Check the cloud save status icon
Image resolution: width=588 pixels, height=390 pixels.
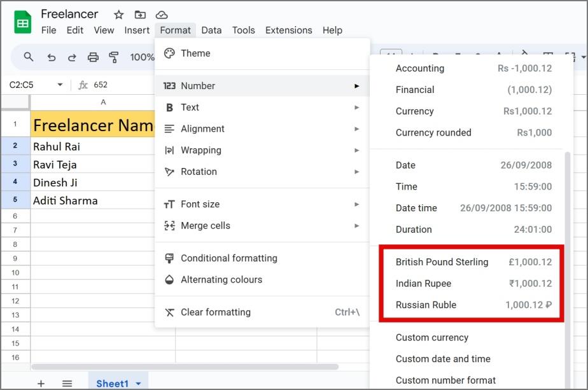[x=162, y=15]
